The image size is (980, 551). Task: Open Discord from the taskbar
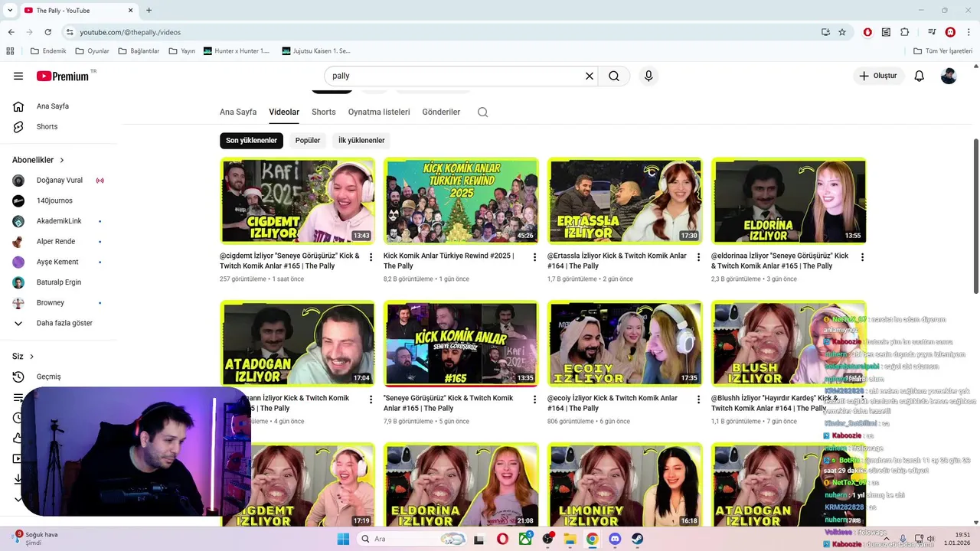pyautogui.click(x=615, y=539)
